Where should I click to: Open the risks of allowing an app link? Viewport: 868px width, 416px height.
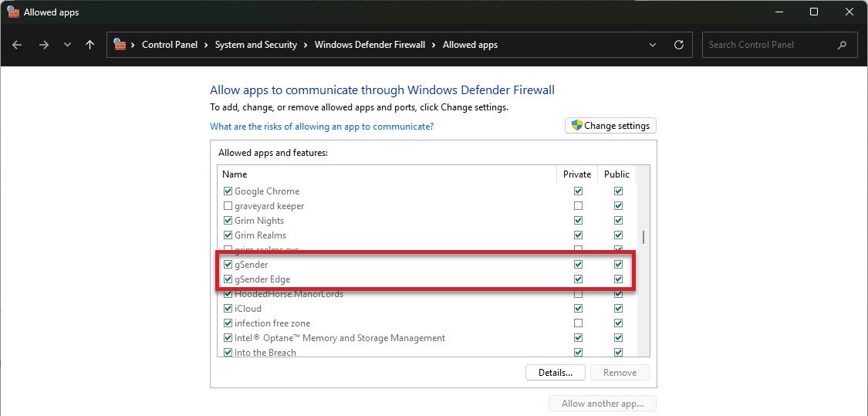pyautogui.click(x=322, y=127)
